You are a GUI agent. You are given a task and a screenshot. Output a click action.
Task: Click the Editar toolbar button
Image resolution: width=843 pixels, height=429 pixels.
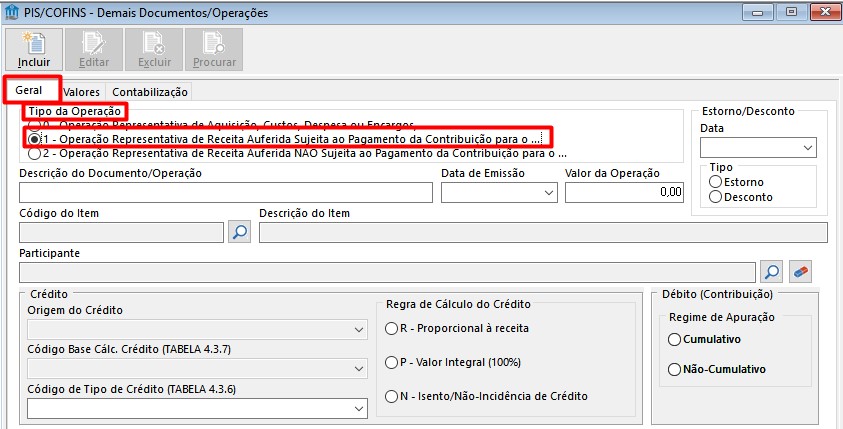[x=94, y=49]
